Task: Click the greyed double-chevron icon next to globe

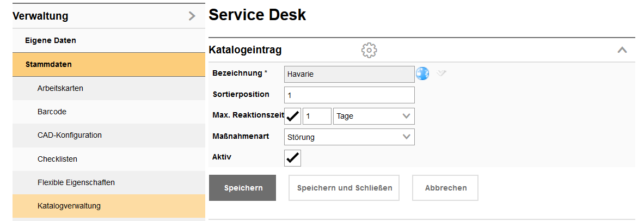Action: pos(441,73)
